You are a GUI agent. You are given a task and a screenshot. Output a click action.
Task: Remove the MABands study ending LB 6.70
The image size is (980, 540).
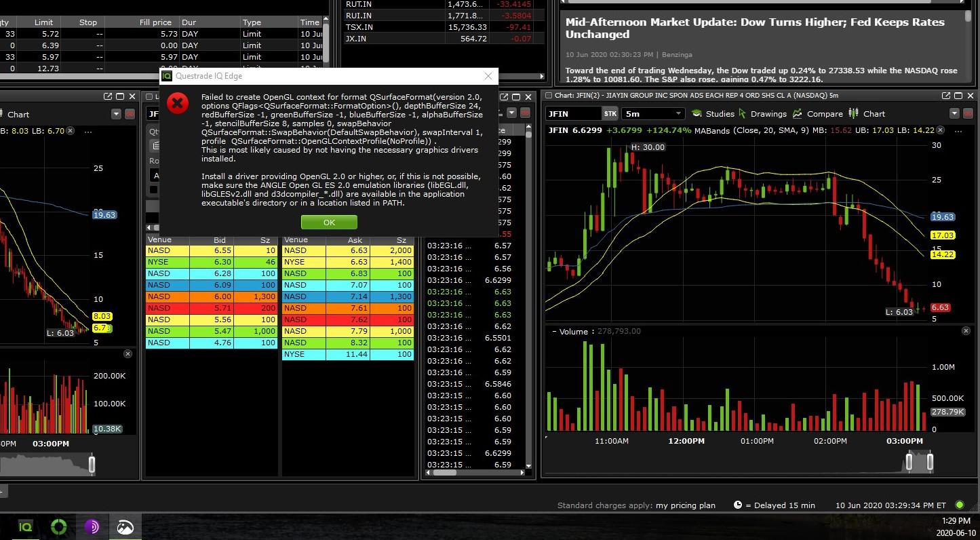tap(69, 131)
